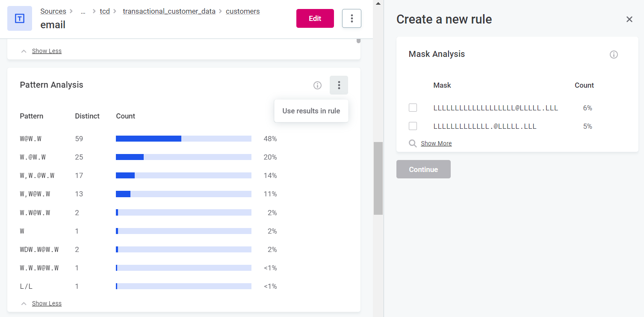Click the magnifier icon beside Show More

click(413, 143)
